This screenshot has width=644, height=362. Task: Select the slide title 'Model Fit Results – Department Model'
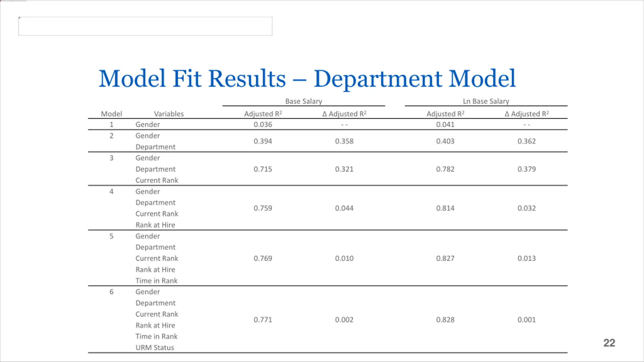(x=307, y=79)
